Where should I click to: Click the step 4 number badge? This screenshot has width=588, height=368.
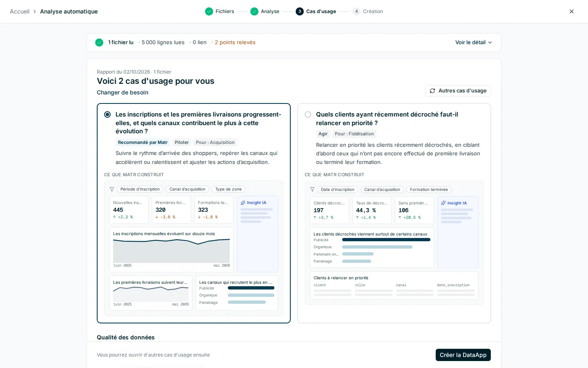[356, 11]
